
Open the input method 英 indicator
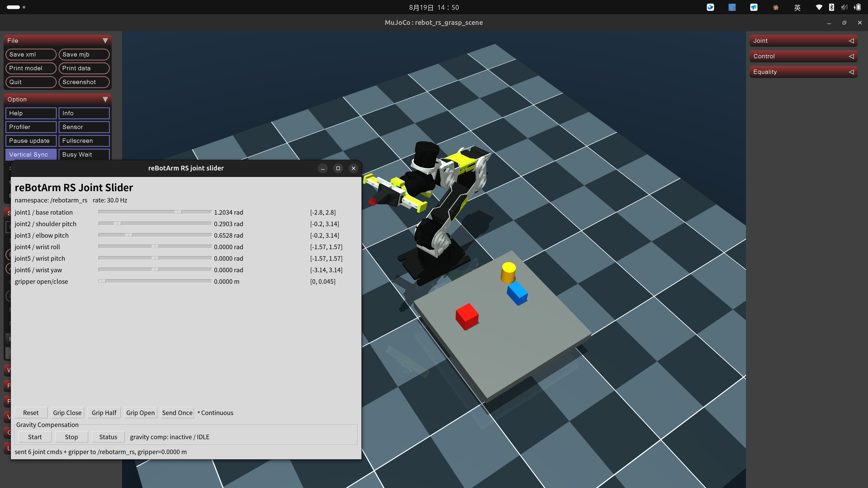[797, 7]
